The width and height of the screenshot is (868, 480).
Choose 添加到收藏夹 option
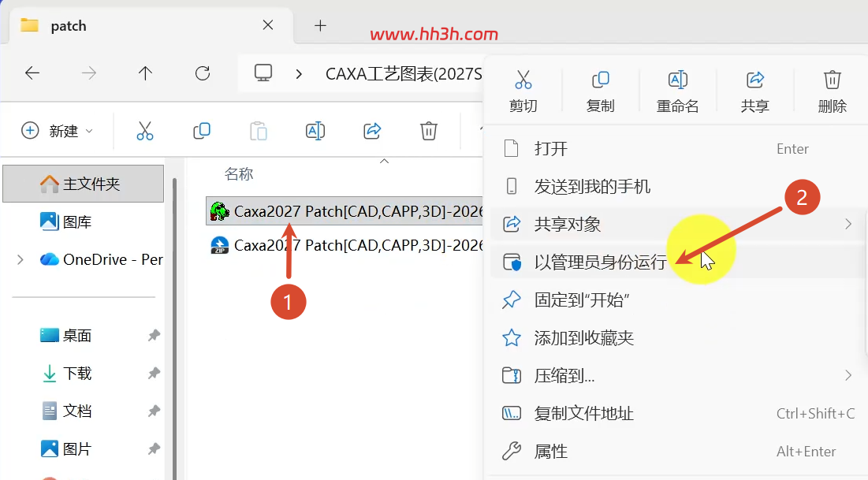(676, 337)
